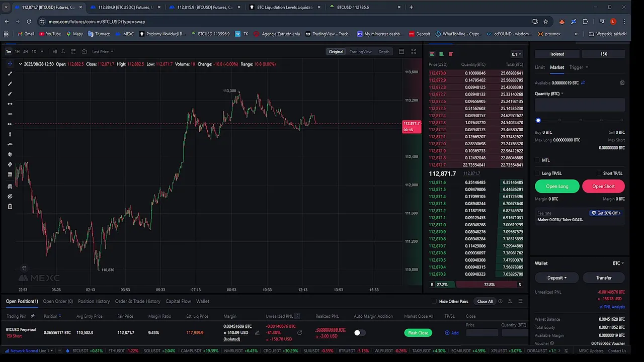The height and width of the screenshot is (362, 644).
Task: Select the vertical line drawing tool
Action: (10, 134)
